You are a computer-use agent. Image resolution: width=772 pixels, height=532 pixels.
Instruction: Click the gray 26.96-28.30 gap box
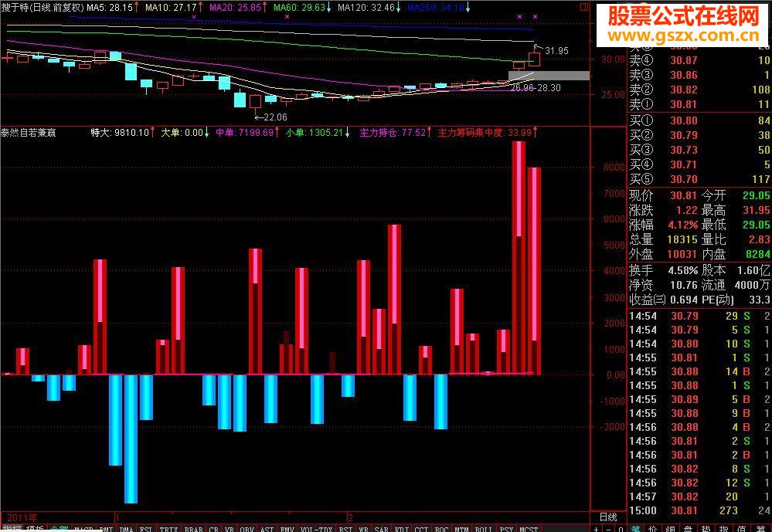(x=549, y=76)
